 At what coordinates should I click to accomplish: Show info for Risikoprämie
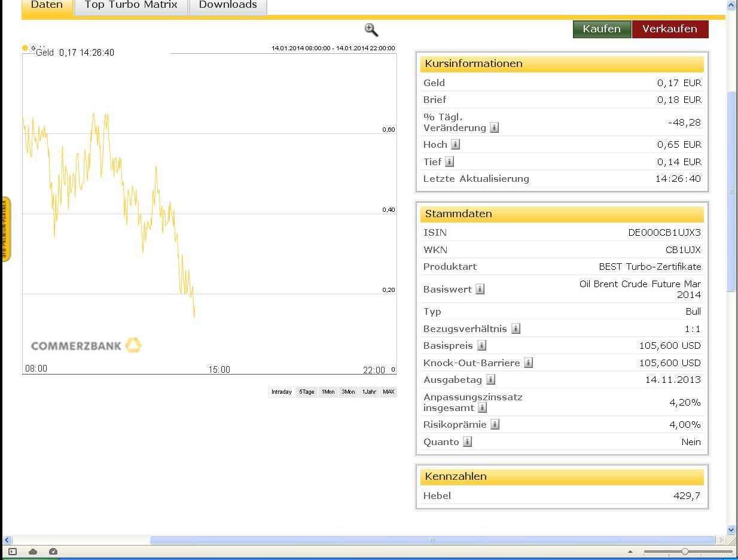point(495,424)
